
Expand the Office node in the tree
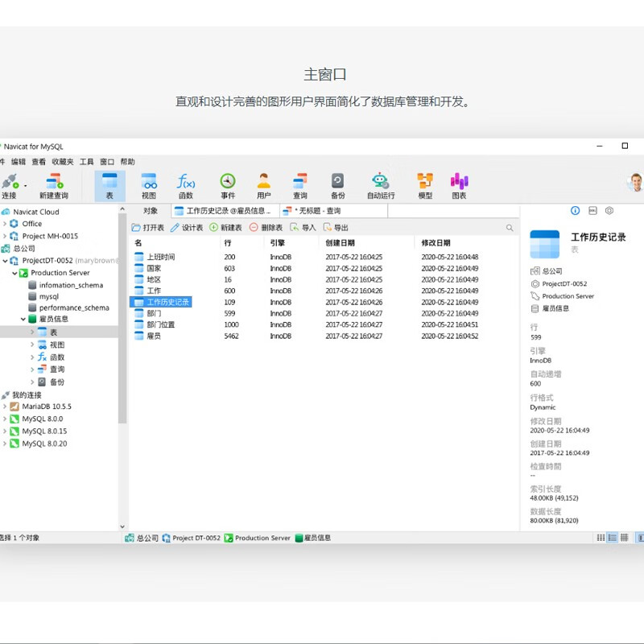(x=5, y=224)
